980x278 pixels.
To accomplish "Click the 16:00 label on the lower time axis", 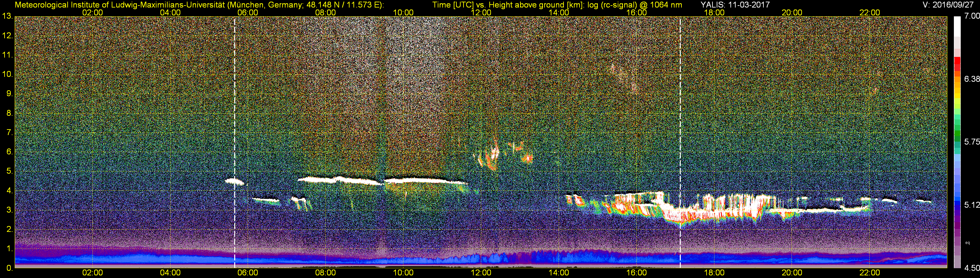I will 636,273.
